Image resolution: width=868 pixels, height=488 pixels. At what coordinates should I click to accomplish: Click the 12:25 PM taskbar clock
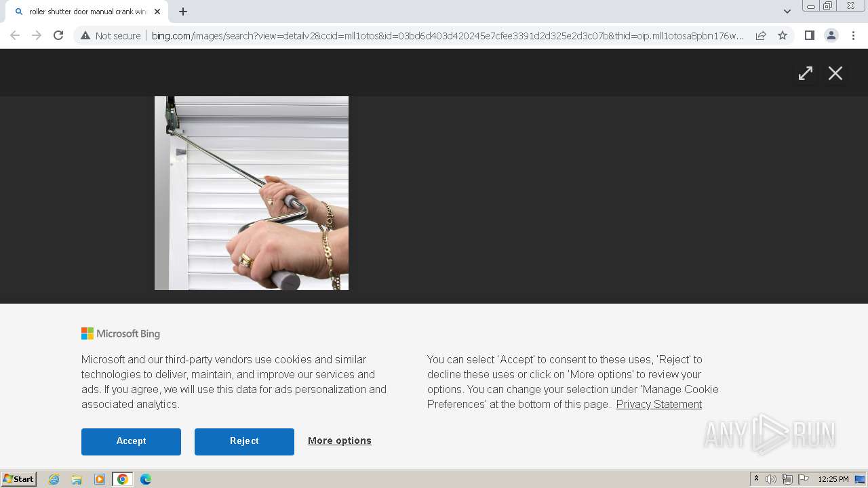tap(833, 479)
